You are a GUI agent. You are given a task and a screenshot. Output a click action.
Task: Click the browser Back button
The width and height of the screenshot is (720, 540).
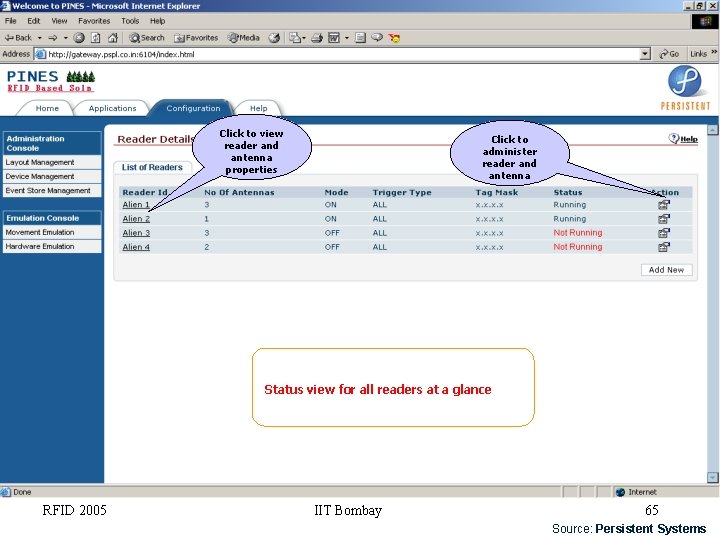pyautogui.click(x=18, y=38)
